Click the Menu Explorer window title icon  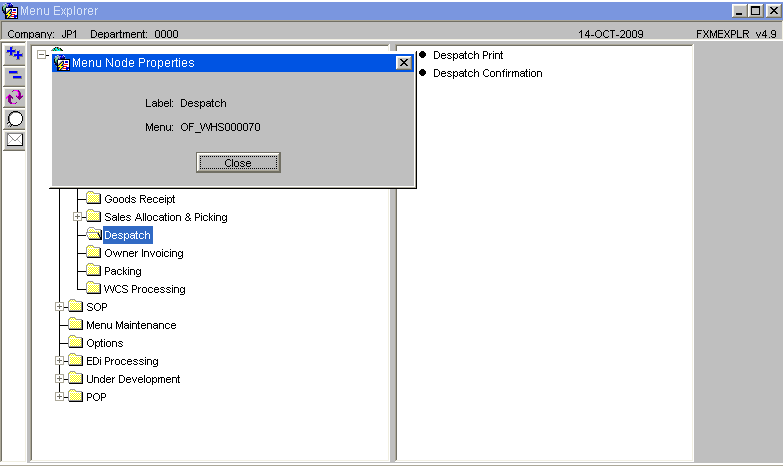point(10,10)
